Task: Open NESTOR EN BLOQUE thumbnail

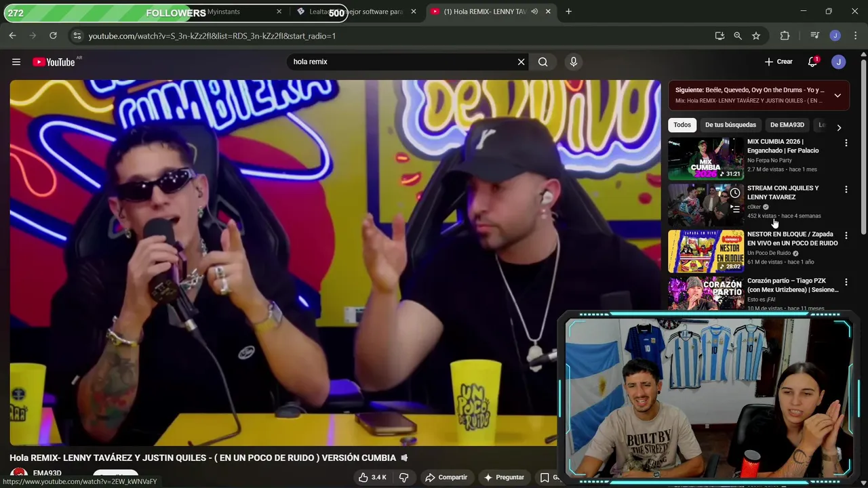Action: pos(706,251)
